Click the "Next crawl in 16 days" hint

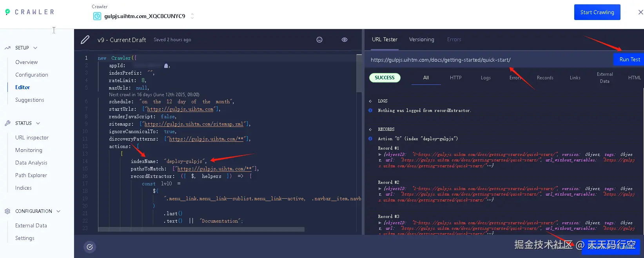pos(154,95)
